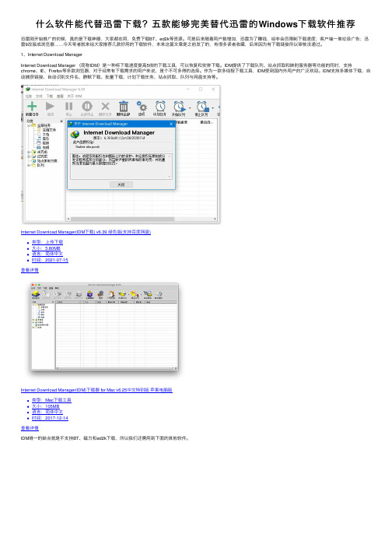Click the grey X delete task icon
The width and height of the screenshot is (392, 555).
[x=105, y=106]
